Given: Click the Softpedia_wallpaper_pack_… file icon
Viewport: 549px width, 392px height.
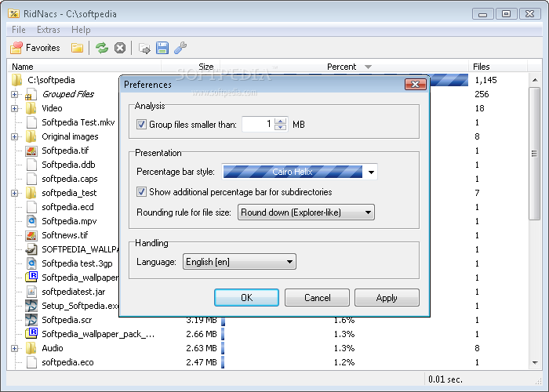Looking at the screenshot, I should click(31, 334).
